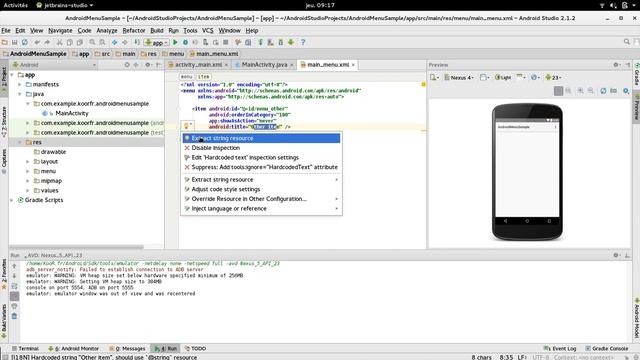This screenshot has height=360, width=640.
Task: Close the main_menu.xml editor tab
Action: pos(353,65)
